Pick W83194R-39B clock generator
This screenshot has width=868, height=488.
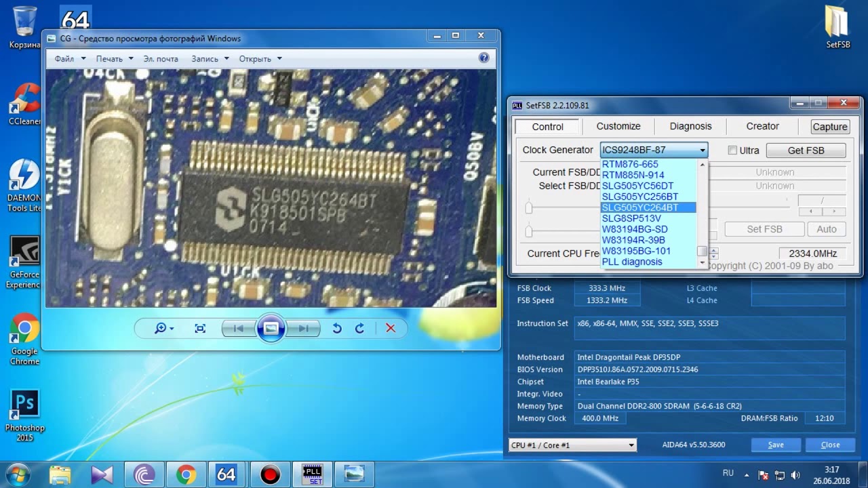649,240
